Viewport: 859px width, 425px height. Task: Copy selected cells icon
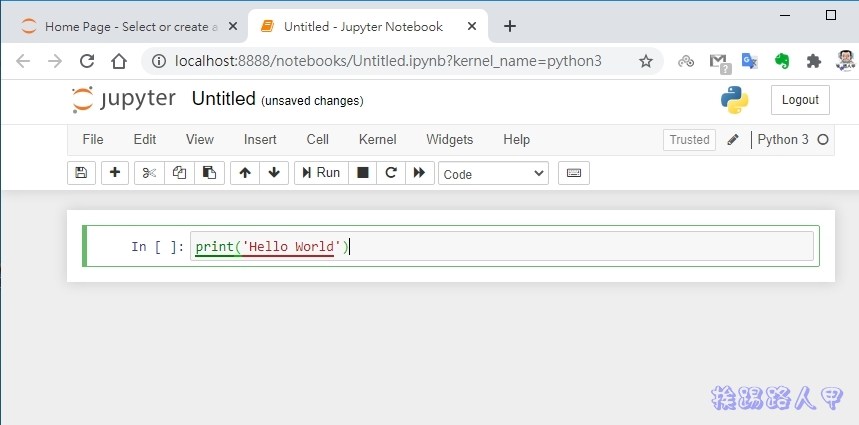(179, 173)
